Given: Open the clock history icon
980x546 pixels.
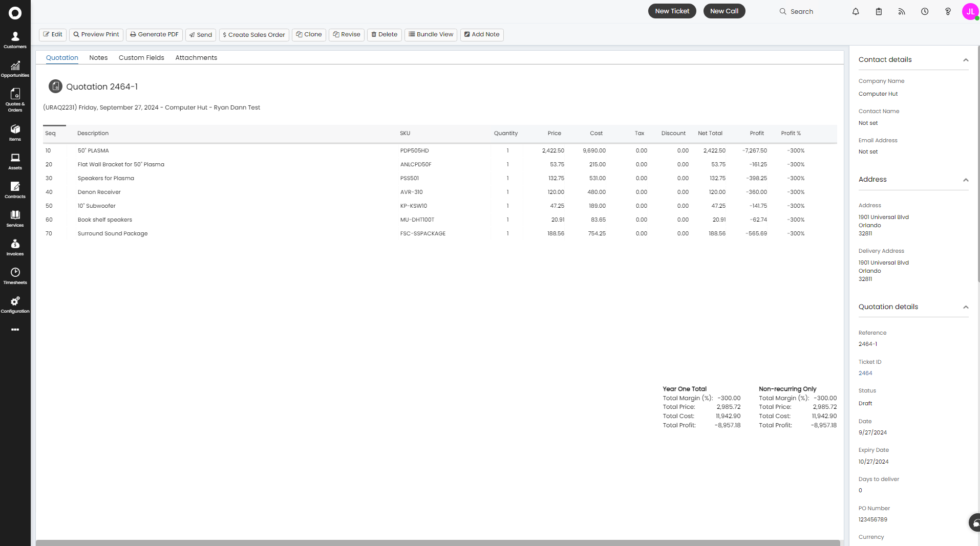Looking at the screenshot, I should 925,11.
